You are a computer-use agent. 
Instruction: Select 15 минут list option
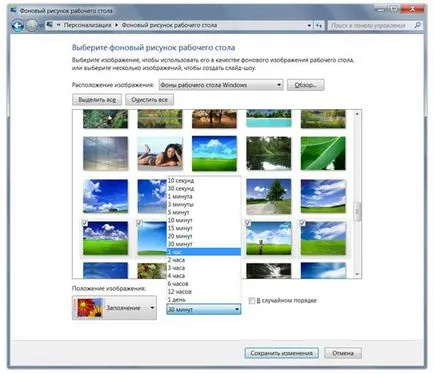pos(203,228)
